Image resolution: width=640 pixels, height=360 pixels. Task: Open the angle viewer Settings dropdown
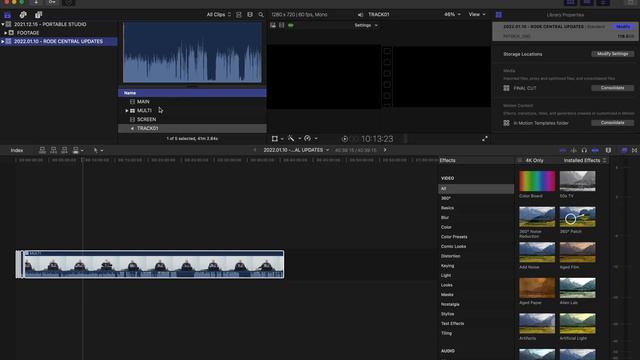pyautogui.click(x=366, y=25)
